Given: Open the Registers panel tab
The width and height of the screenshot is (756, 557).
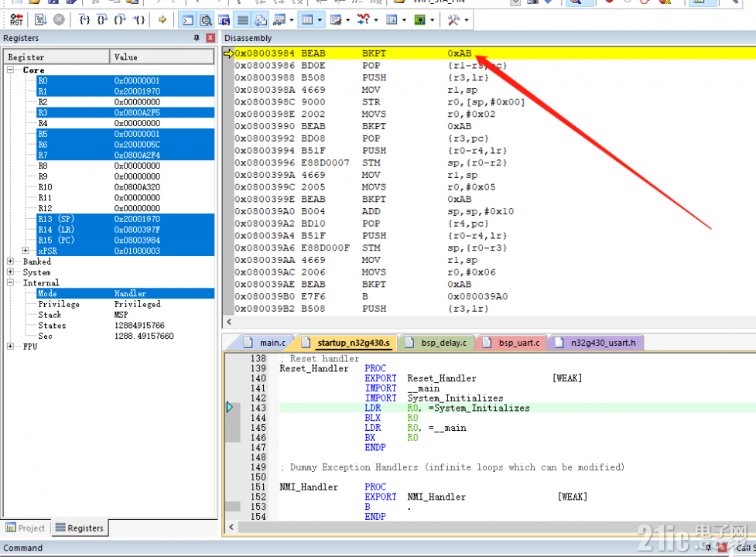Looking at the screenshot, I should coord(79,528).
